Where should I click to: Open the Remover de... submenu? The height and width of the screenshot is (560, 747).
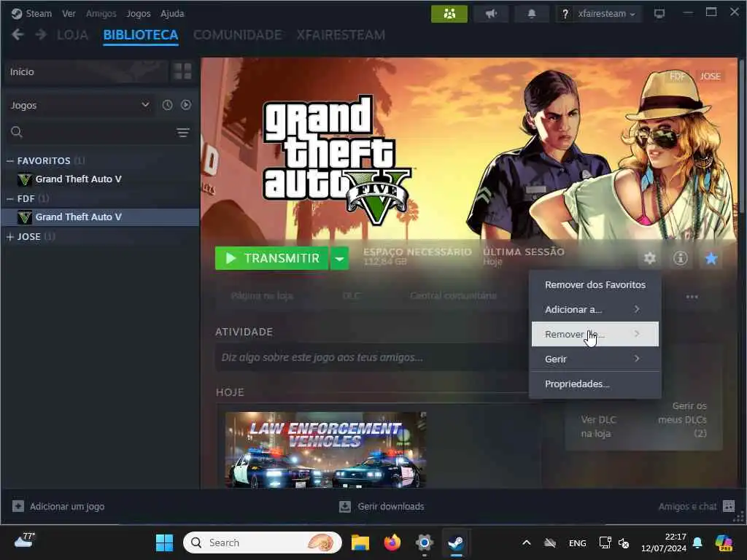click(x=595, y=334)
